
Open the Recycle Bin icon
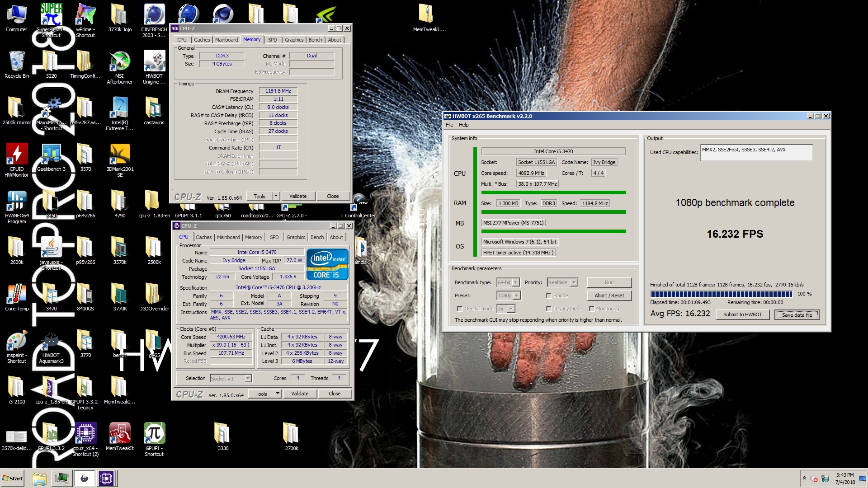click(17, 64)
